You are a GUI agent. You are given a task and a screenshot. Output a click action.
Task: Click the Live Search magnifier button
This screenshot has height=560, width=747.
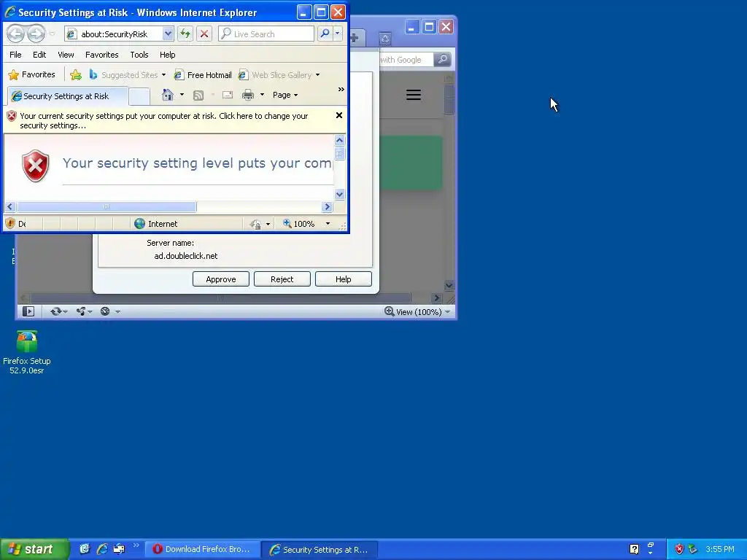325,34
